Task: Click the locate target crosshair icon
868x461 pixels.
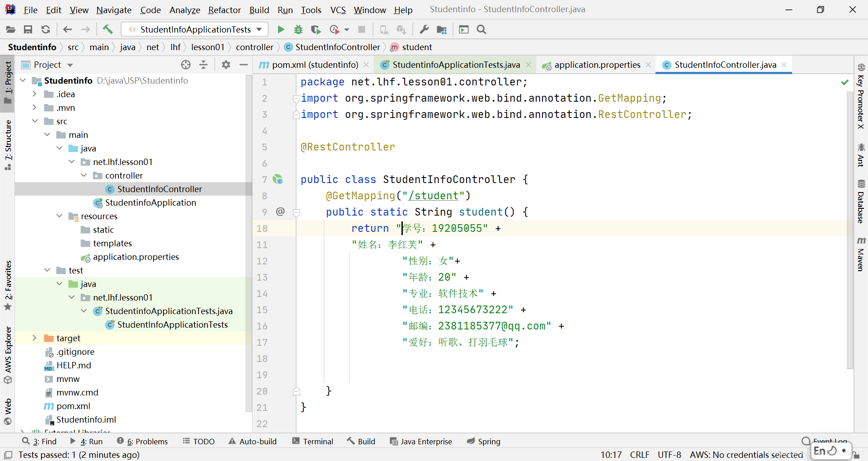Action: point(186,65)
